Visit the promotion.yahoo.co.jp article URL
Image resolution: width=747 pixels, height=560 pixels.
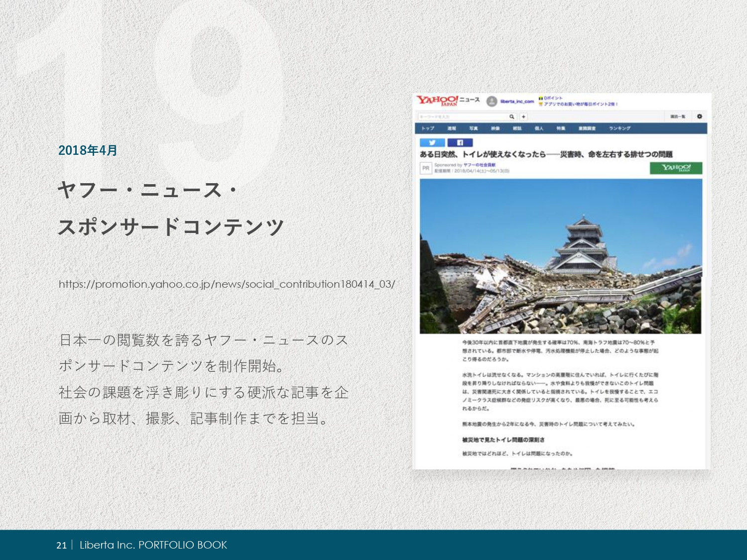coord(227,284)
